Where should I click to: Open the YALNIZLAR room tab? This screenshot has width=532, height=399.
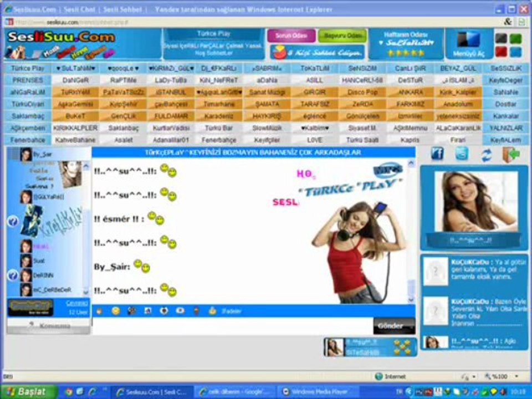coord(506,128)
